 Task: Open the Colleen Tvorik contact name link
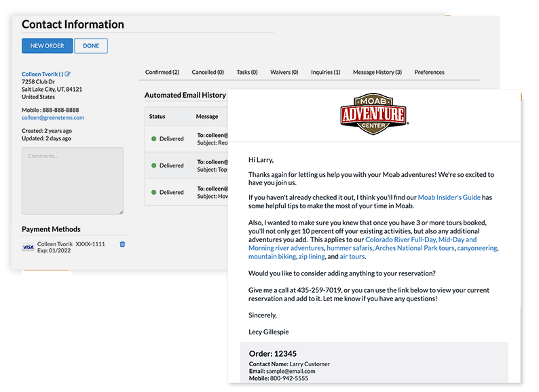(x=42, y=74)
